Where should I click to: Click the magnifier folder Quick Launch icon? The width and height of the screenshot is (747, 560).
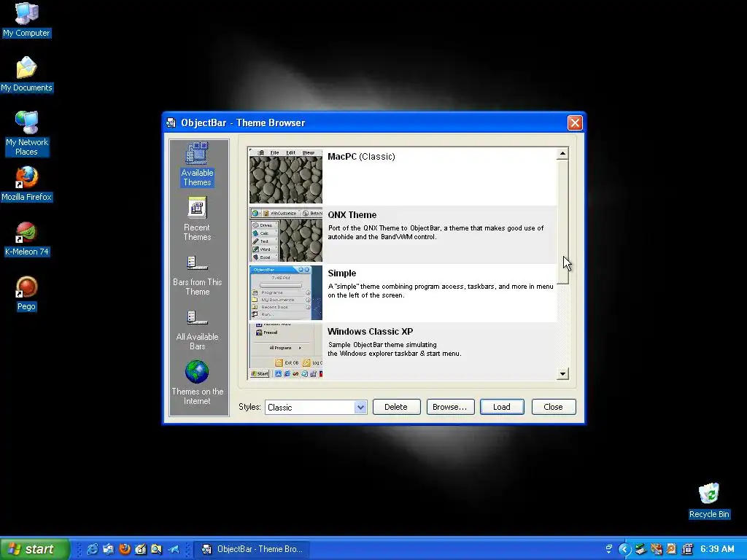pyautogui.click(x=157, y=549)
